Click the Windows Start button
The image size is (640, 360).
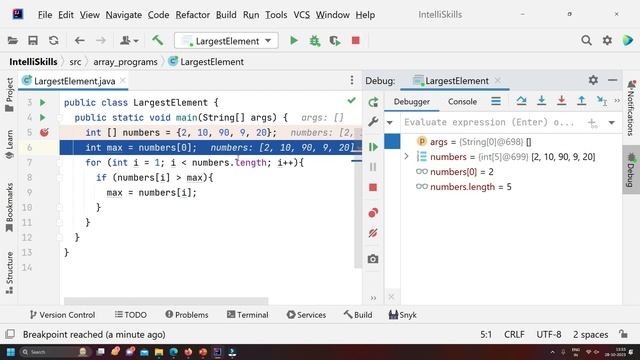11,352
